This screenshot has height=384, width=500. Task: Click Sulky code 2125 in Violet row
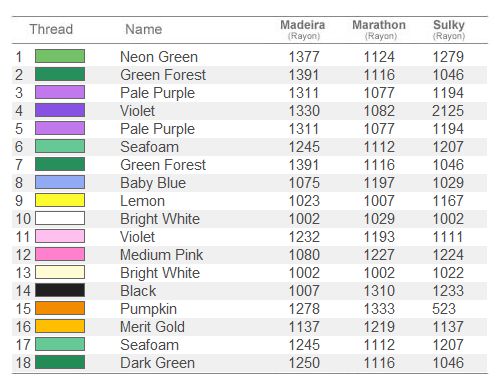pos(448,111)
